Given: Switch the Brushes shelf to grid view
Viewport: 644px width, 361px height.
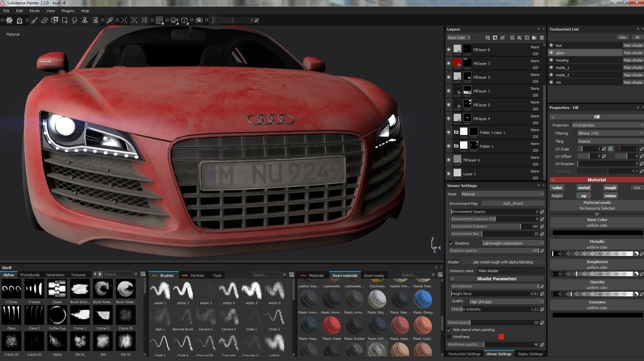Looking at the screenshot, I should point(292,275).
